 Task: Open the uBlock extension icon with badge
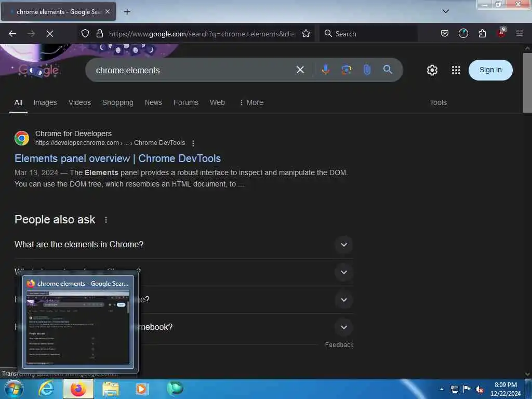(x=501, y=33)
